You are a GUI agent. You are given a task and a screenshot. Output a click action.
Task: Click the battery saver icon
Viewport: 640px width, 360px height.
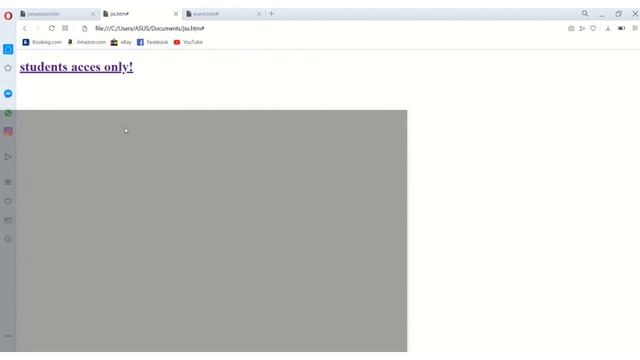pos(621,29)
